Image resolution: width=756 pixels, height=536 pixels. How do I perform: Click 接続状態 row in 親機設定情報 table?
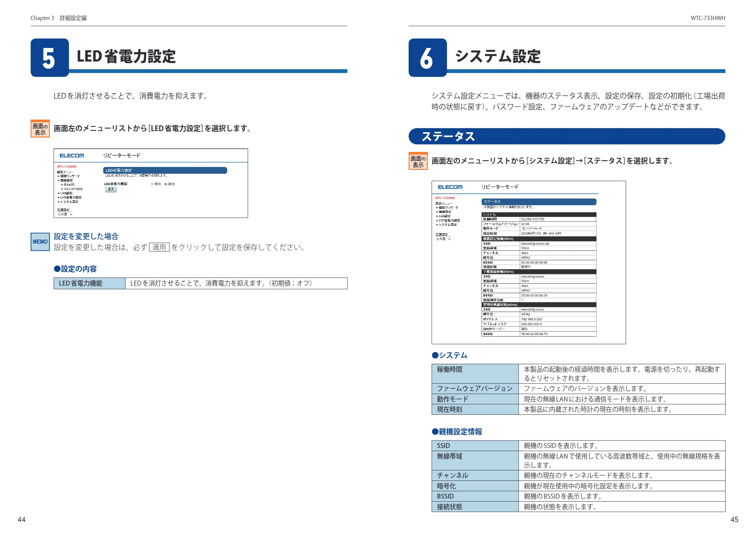click(578, 507)
